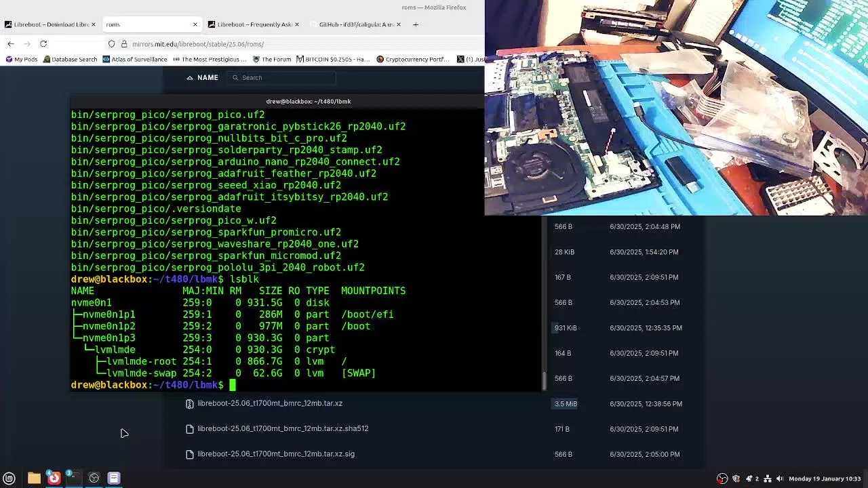Click document icon beside the .sha512 file

coord(190,428)
